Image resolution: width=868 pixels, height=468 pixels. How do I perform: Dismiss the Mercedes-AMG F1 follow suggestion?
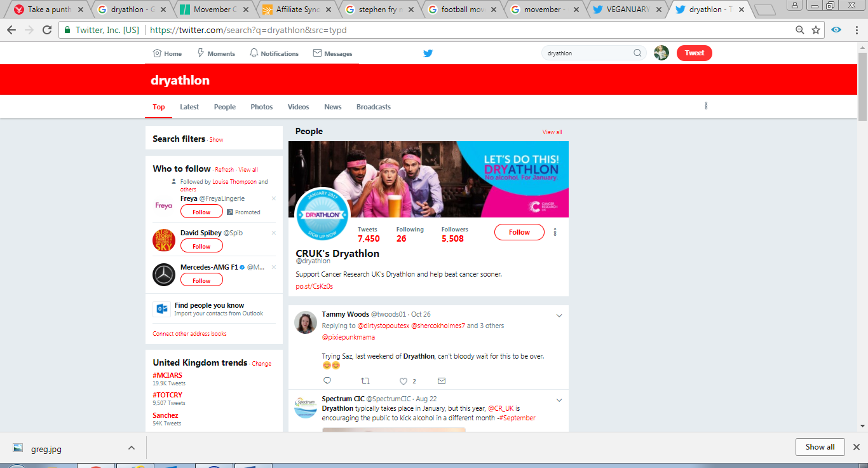[274, 267]
